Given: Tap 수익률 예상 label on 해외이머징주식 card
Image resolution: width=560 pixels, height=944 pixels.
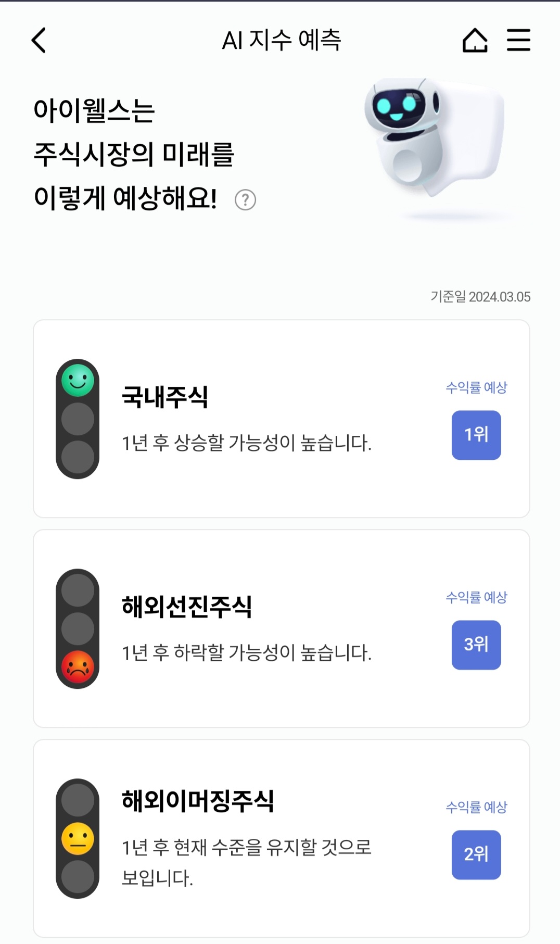Looking at the screenshot, I should point(476,807).
